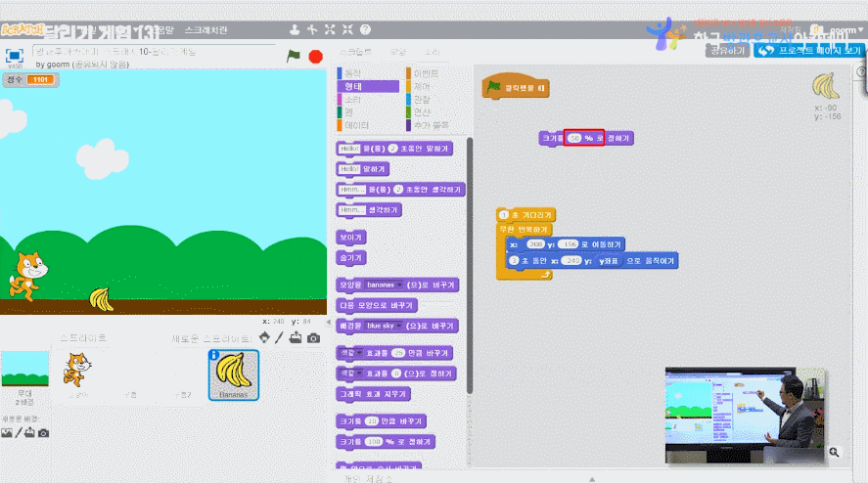The height and width of the screenshot is (483, 868).
Task: Click the block help question mark icon
Action: coord(365,29)
